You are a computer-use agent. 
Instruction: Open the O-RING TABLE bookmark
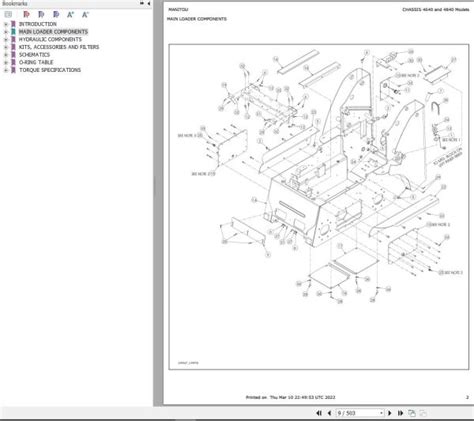point(36,62)
